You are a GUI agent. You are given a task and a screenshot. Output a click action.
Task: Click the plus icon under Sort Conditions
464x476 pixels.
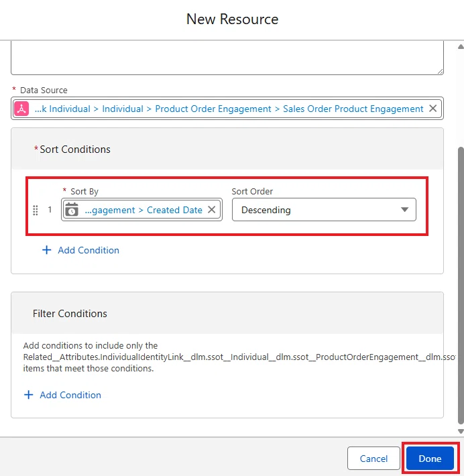(46, 250)
